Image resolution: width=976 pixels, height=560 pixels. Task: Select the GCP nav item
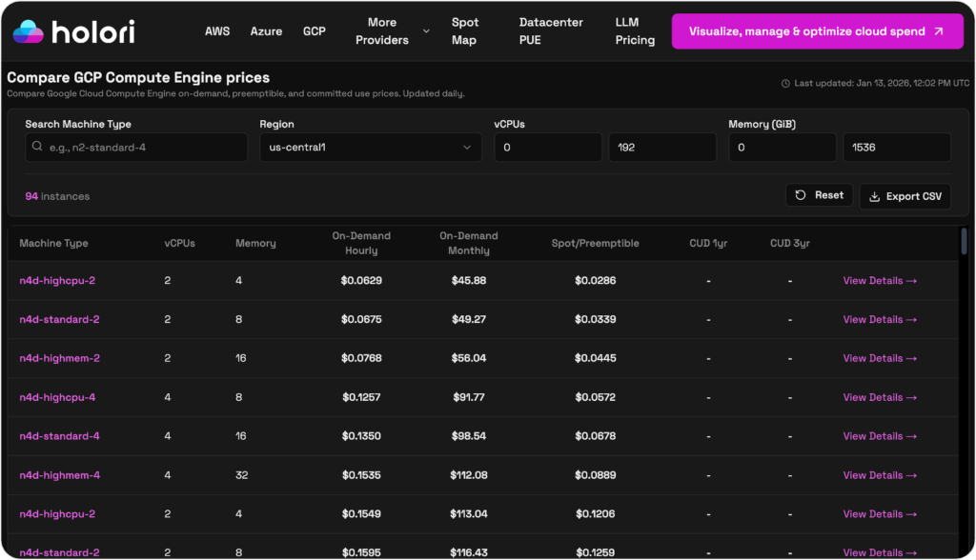(315, 30)
